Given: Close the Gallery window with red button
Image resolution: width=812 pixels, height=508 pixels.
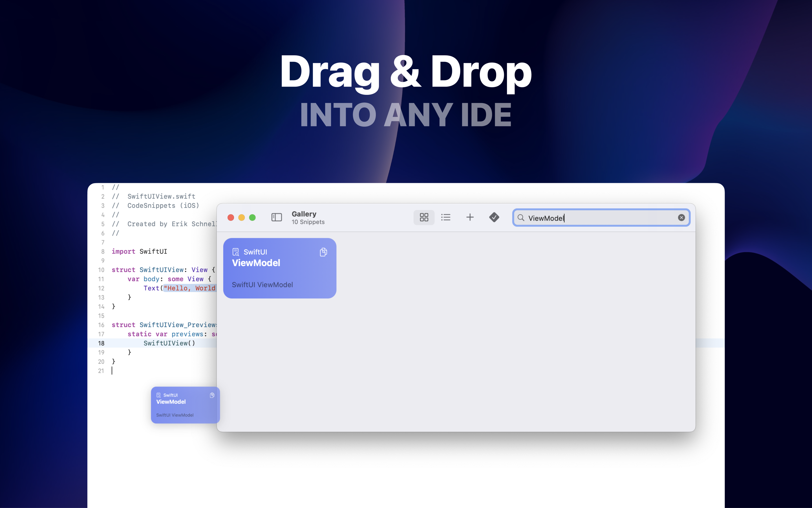Looking at the screenshot, I should click(x=231, y=218).
